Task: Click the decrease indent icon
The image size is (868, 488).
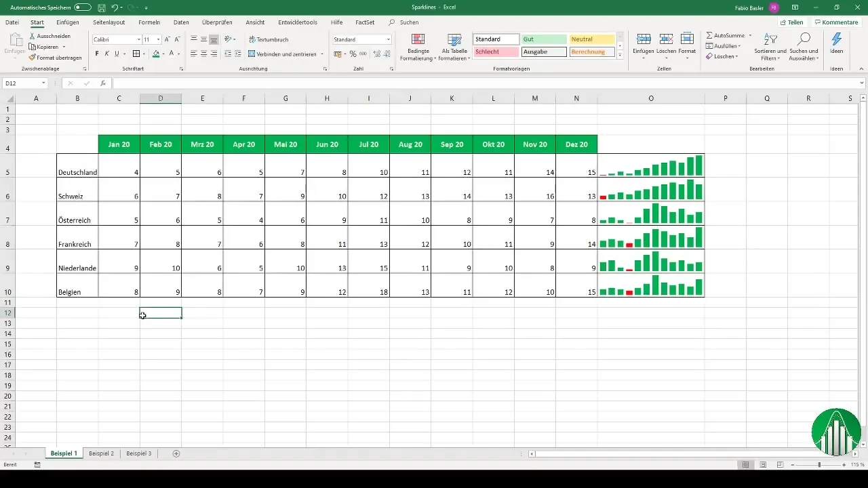Action: pos(228,54)
